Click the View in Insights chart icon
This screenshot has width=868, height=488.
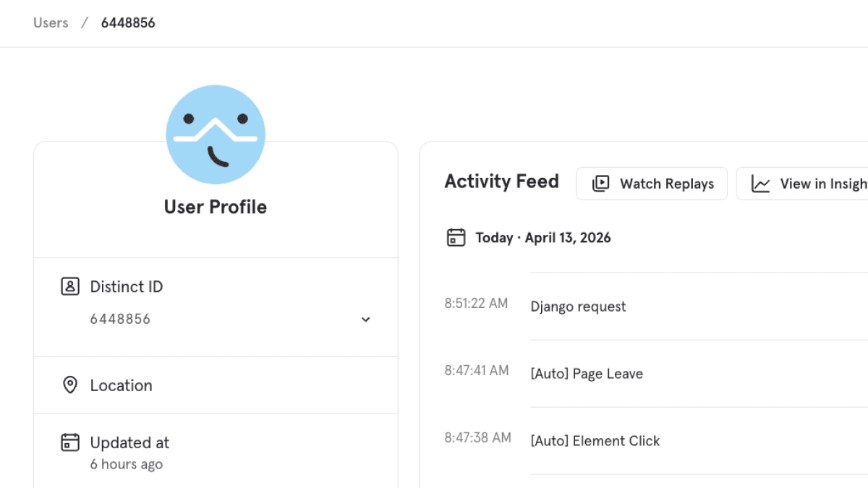[761, 184]
